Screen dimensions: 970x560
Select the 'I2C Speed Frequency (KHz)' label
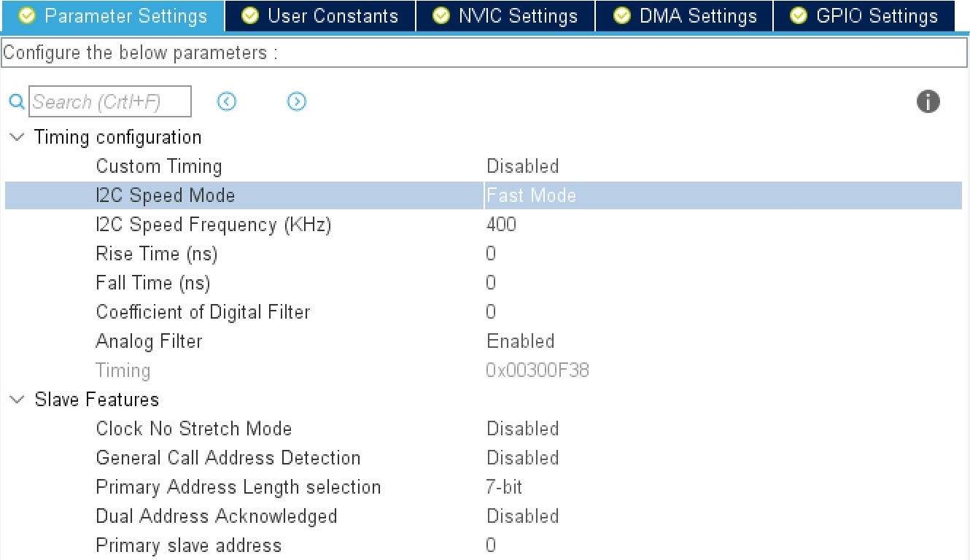point(214,225)
